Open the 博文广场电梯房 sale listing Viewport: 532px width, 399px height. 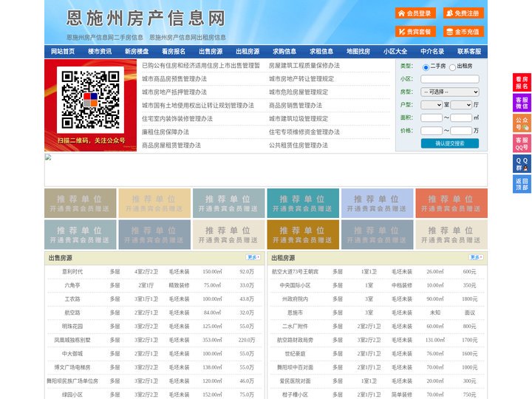(x=72, y=367)
